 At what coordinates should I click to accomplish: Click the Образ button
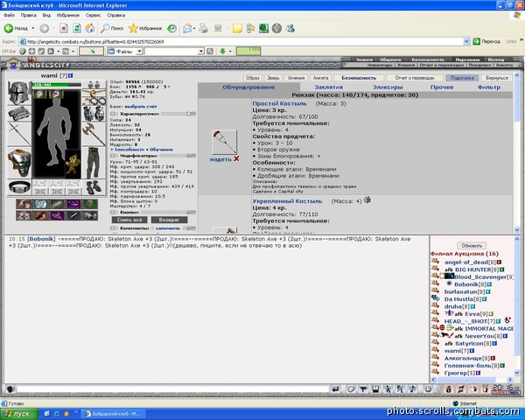(x=253, y=78)
